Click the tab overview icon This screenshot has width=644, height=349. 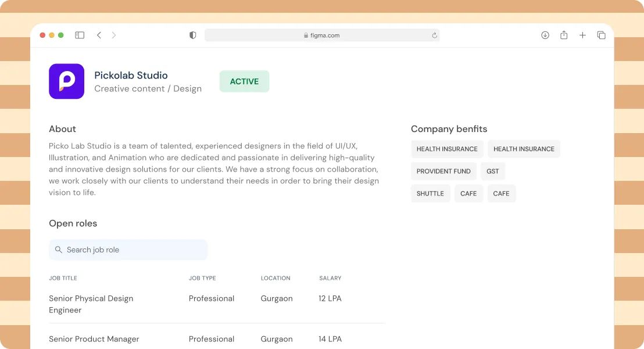pos(602,35)
